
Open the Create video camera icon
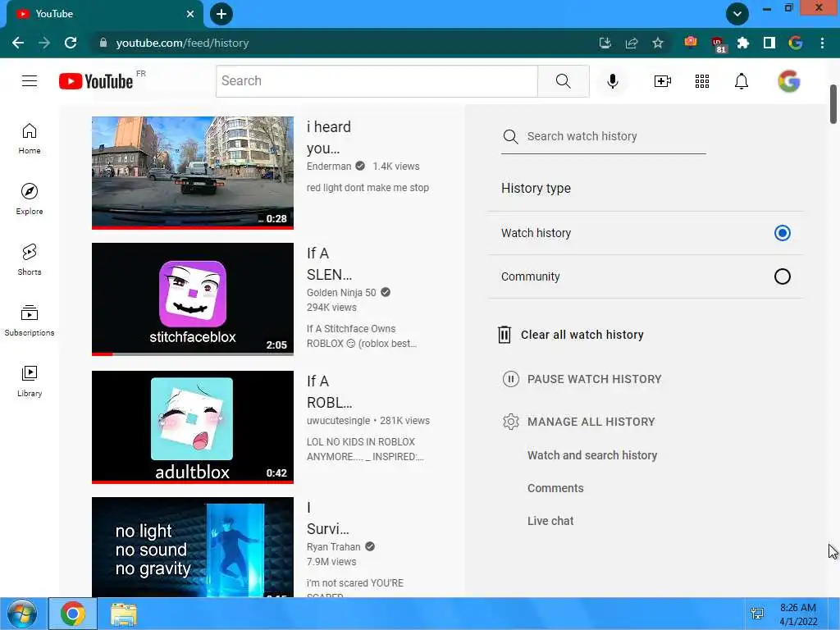(x=662, y=81)
